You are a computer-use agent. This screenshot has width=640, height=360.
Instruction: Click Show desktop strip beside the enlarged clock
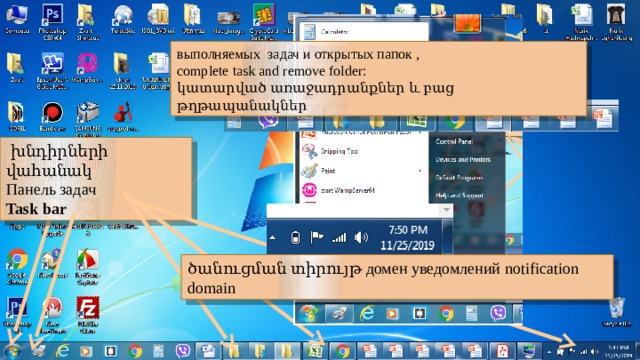pos(448,237)
